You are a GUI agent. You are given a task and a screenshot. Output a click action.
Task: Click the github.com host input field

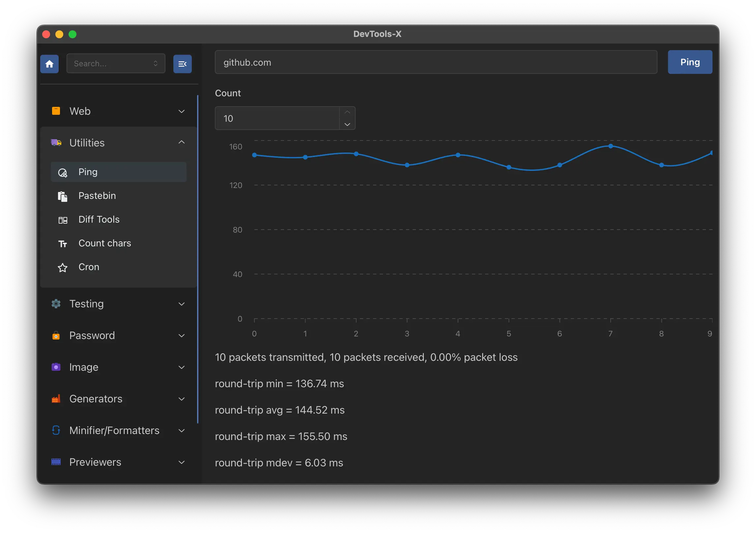(x=436, y=62)
